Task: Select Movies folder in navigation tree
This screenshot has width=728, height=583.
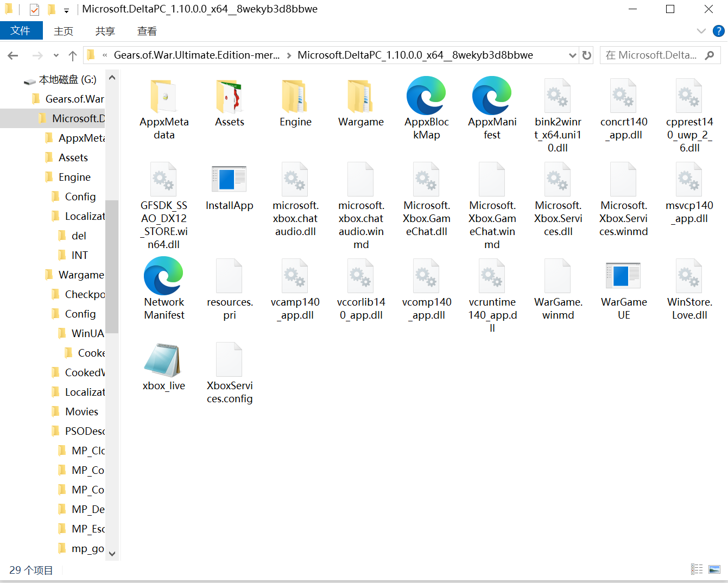Action: (81, 411)
